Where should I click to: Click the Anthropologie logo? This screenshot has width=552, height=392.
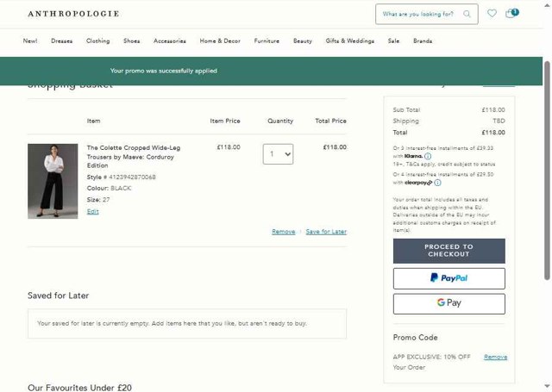pos(73,14)
